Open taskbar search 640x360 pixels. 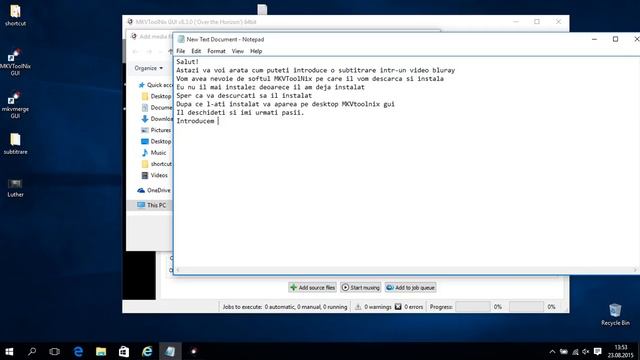click(32, 351)
